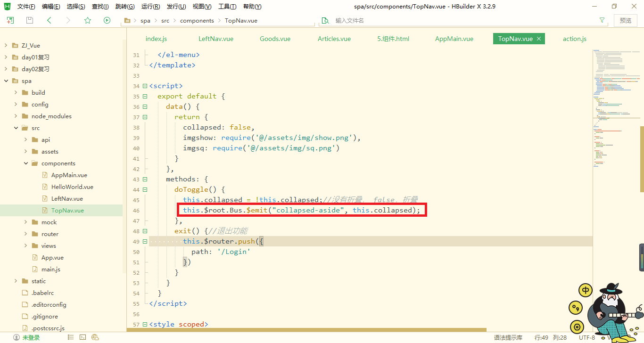The height and width of the screenshot is (343, 644).
Task: Expand the views folder
Action: tap(25, 246)
